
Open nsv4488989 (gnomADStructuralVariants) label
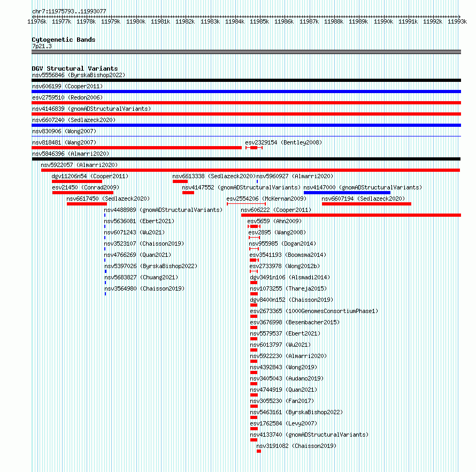click(163, 210)
